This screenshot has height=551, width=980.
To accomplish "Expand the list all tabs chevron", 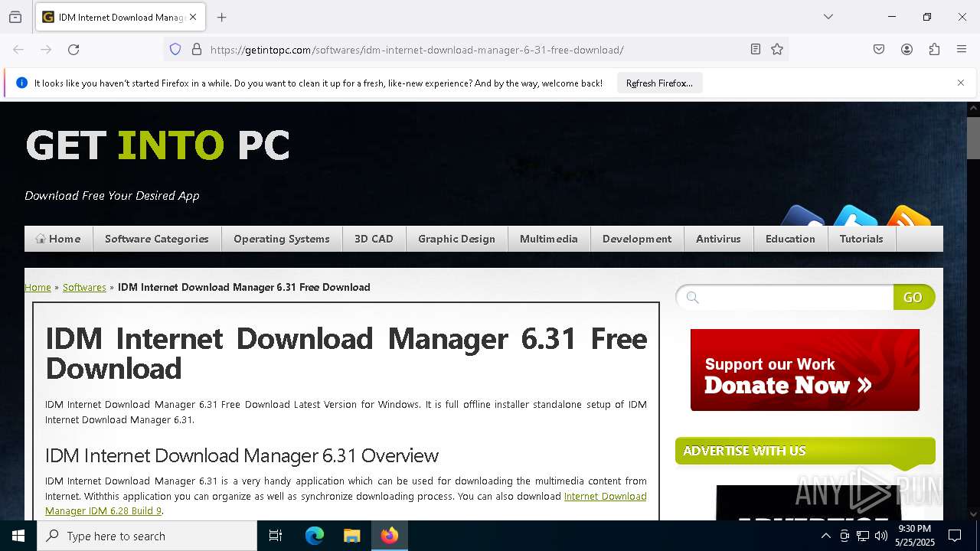I will 828,17.
